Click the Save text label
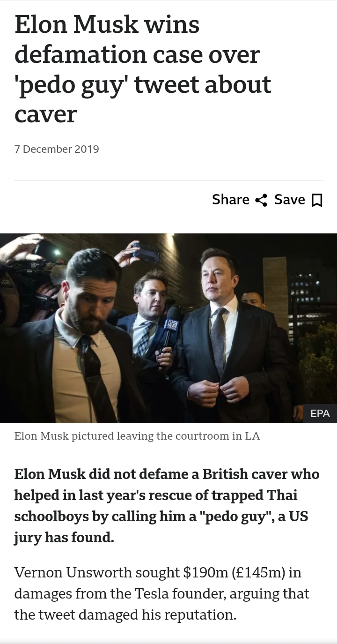 pos(289,200)
